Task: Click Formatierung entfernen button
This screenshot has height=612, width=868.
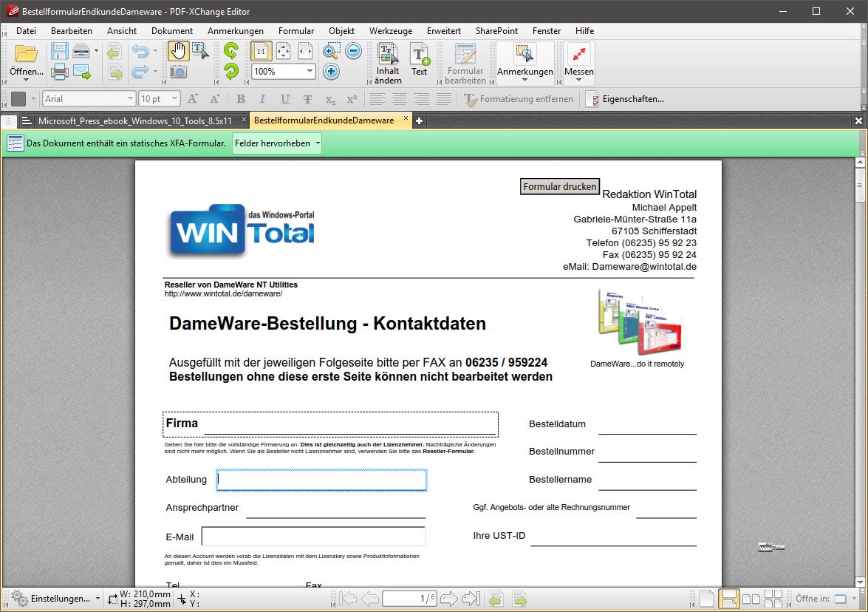Action: click(x=518, y=99)
